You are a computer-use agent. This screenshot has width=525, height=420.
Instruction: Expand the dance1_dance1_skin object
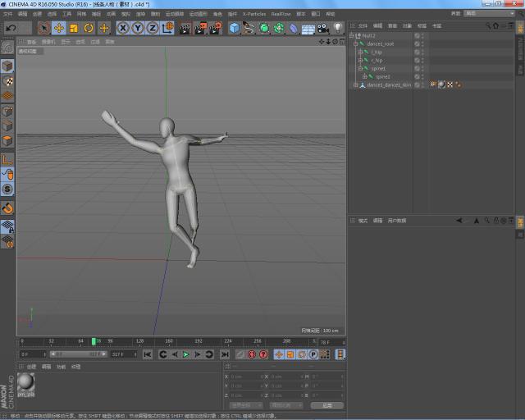coord(355,84)
